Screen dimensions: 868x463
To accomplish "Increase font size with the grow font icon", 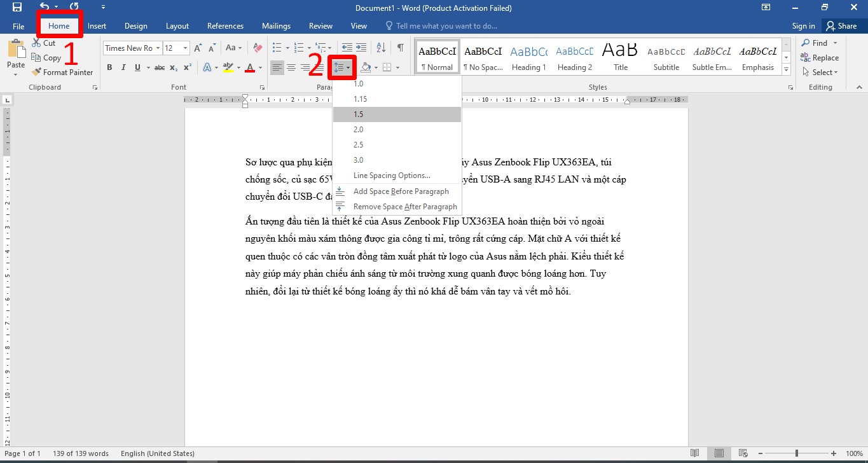I will [198, 48].
